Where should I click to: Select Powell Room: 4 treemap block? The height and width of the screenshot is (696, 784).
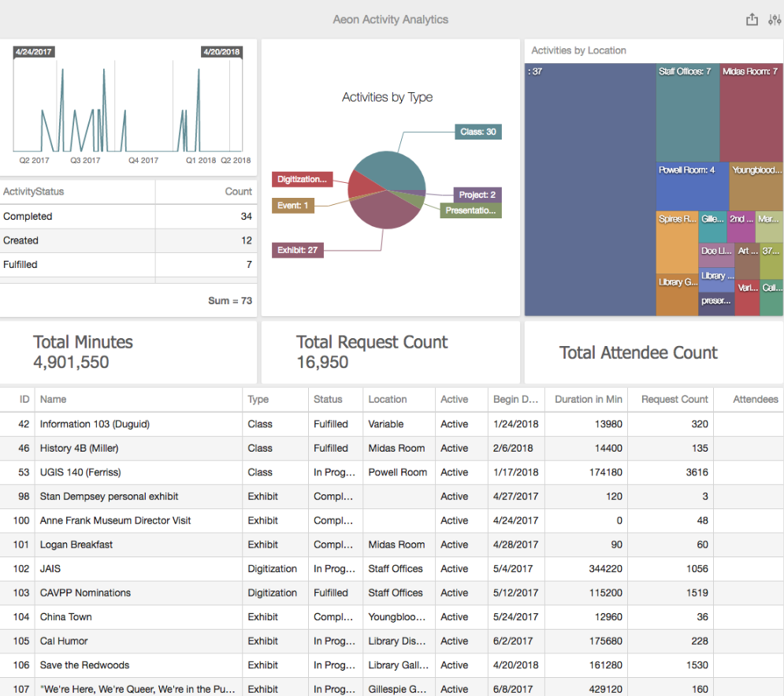point(693,187)
